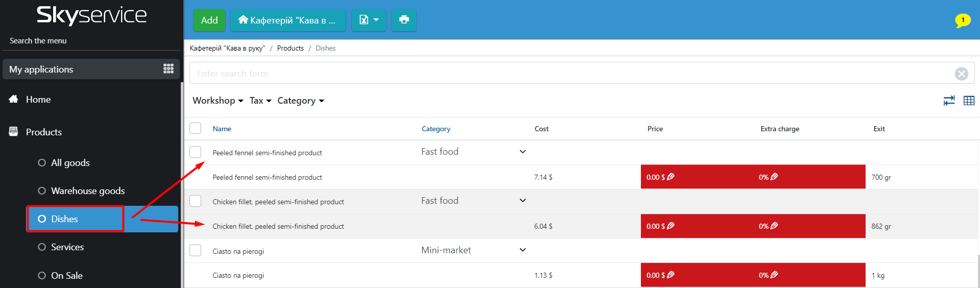Open Warehouse goods in sidebar
The height and width of the screenshot is (288, 980).
[88, 190]
